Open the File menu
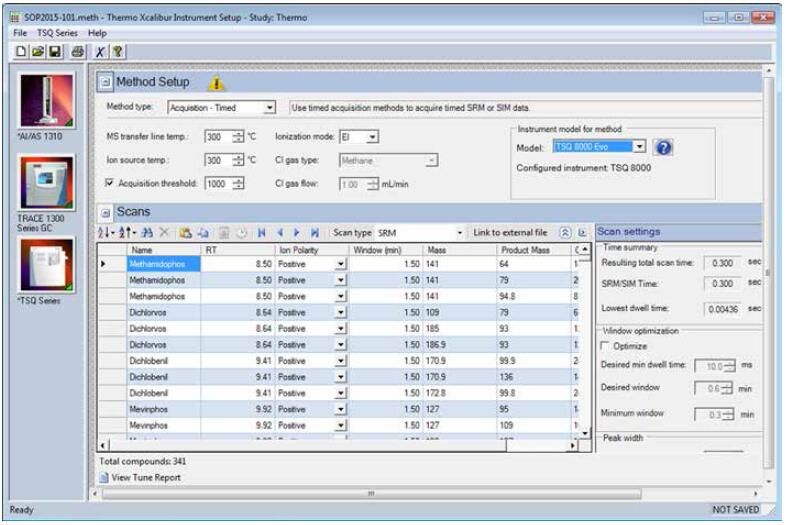Screen dimensions: 786x525 [19, 33]
